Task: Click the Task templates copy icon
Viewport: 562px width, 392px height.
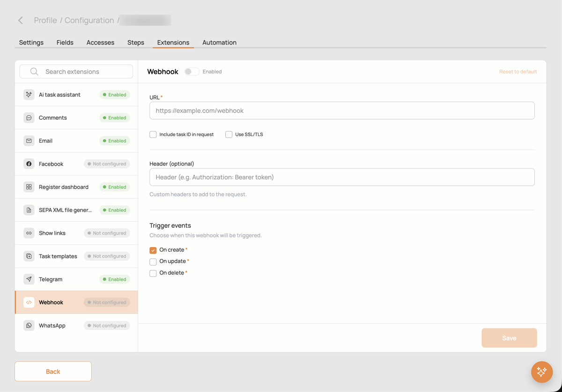Action: tap(29, 256)
